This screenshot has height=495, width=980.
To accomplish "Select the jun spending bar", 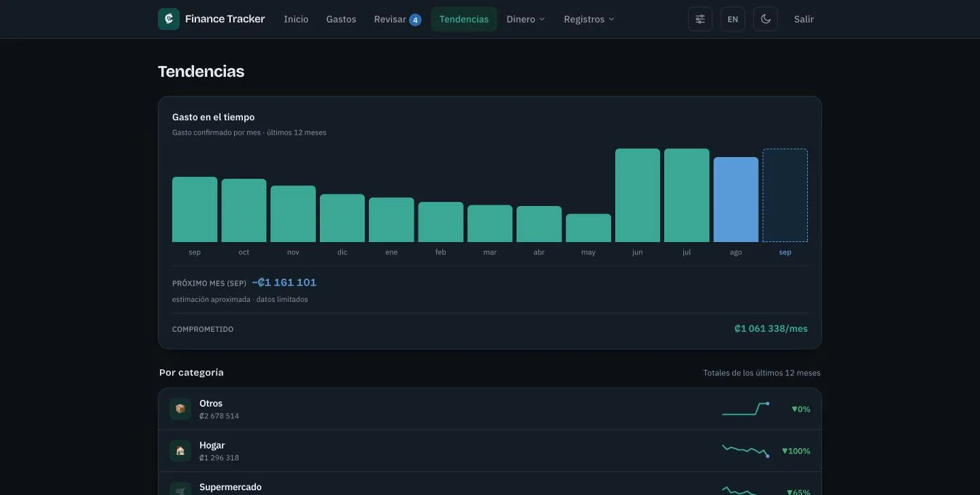I will point(638,195).
